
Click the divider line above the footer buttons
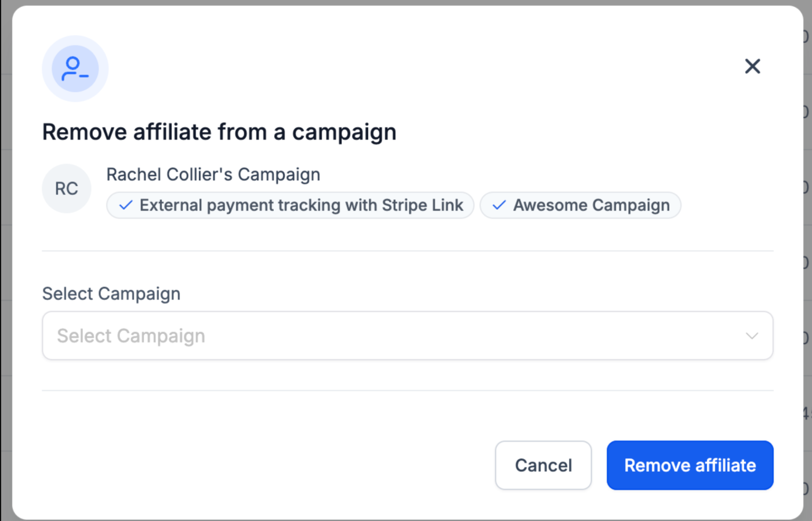[407, 391]
